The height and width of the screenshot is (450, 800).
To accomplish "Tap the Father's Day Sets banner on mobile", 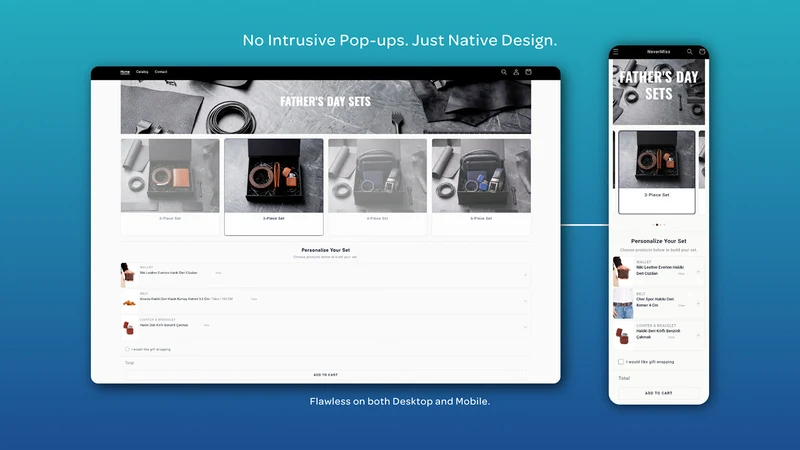I will click(659, 92).
